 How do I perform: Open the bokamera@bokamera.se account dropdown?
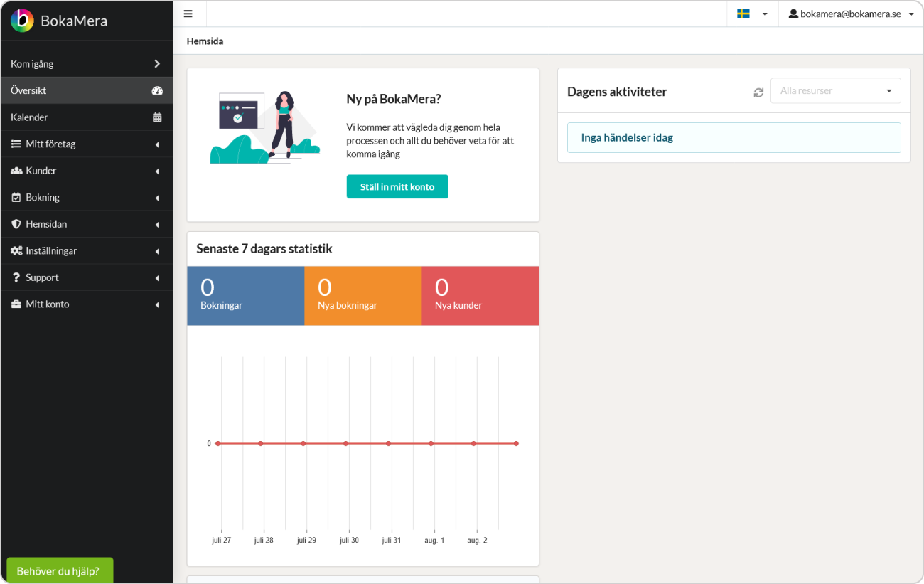pos(850,13)
